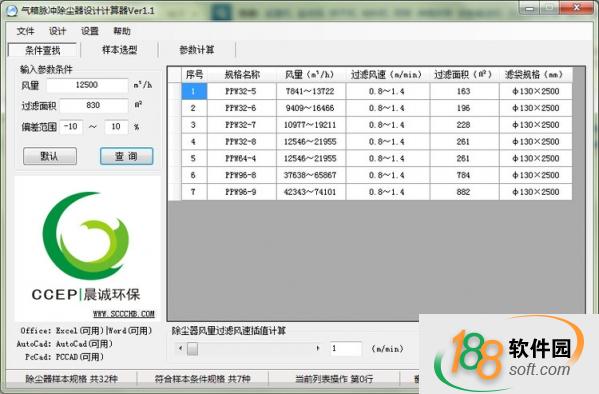Click the application icon in title bar
Image resolution: width=599 pixels, height=394 pixels.
click(x=12, y=11)
